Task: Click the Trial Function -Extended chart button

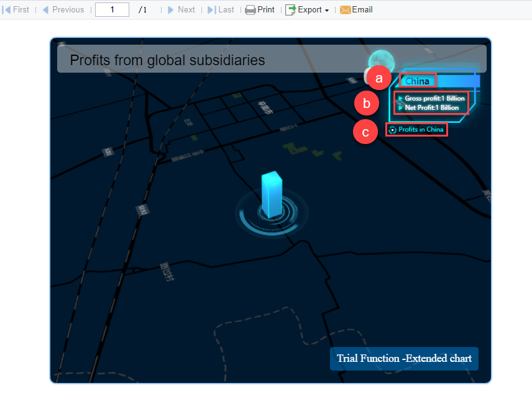Action: tap(404, 359)
